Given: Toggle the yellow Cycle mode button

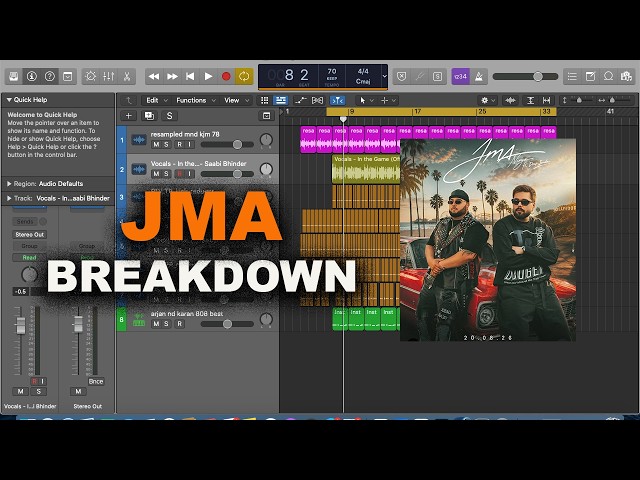Looking at the screenshot, I should click(x=244, y=76).
